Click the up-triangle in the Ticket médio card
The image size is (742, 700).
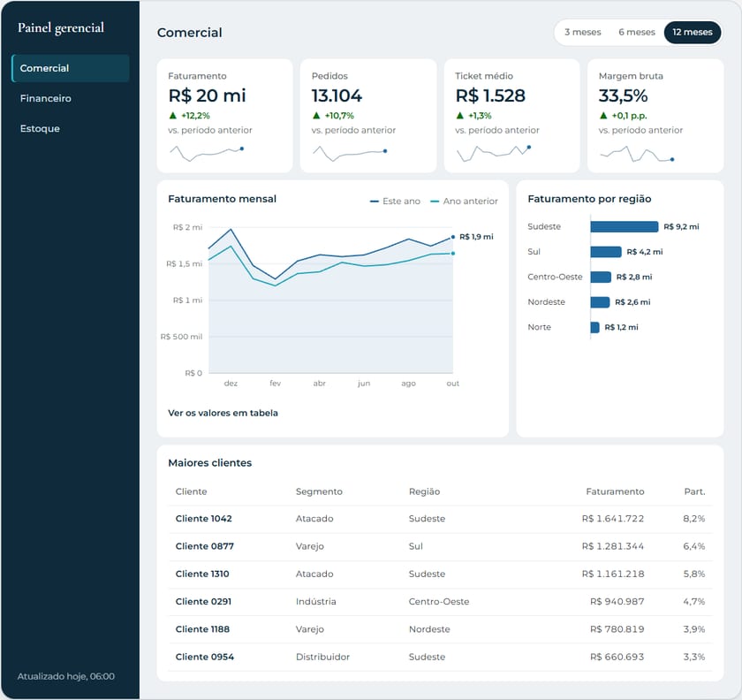pyautogui.click(x=459, y=115)
